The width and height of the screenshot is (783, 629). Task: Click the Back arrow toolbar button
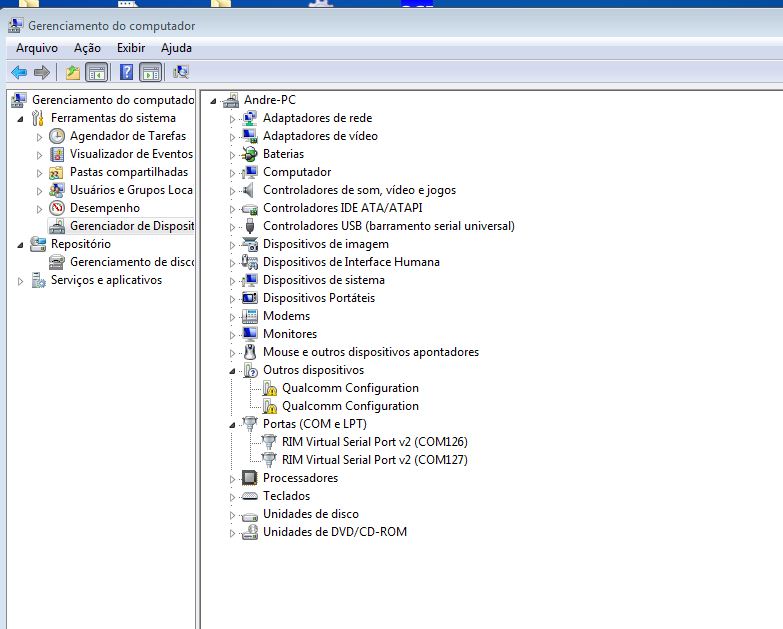[x=19, y=73]
